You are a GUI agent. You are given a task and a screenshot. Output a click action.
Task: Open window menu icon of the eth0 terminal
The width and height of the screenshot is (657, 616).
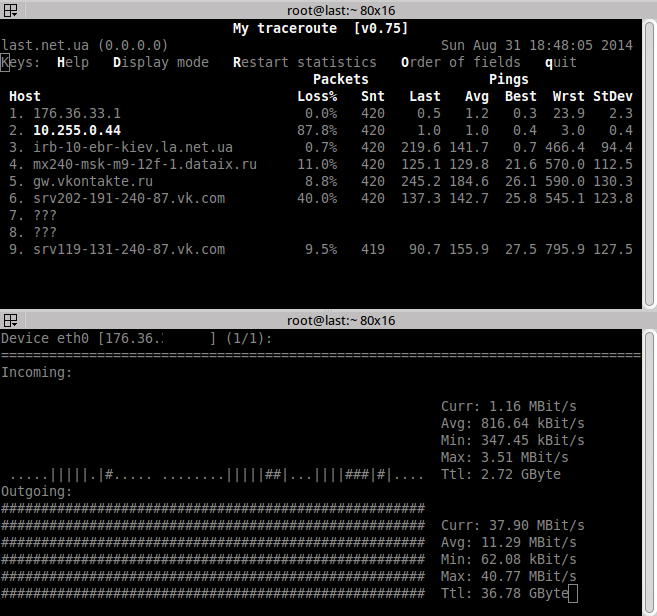10,321
